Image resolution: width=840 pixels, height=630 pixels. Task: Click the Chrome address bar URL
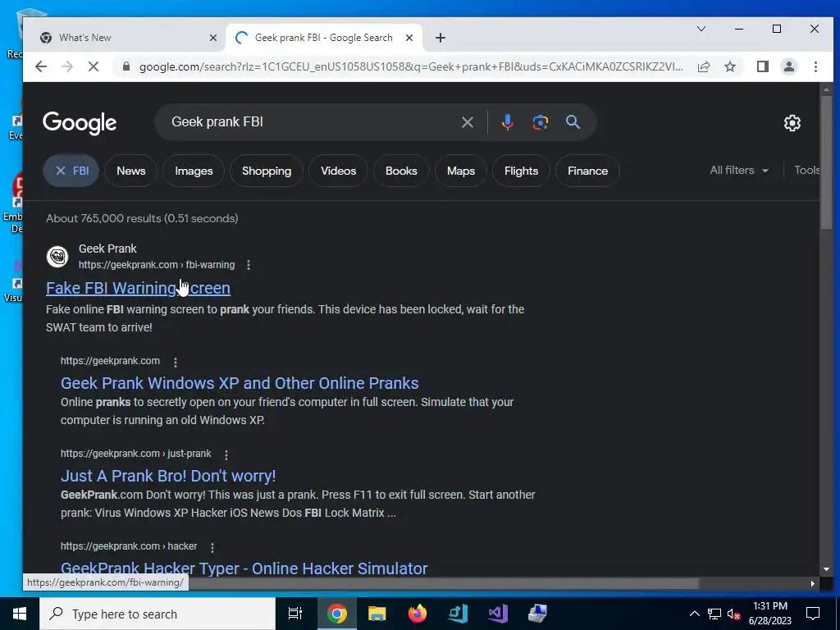coord(411,66)
